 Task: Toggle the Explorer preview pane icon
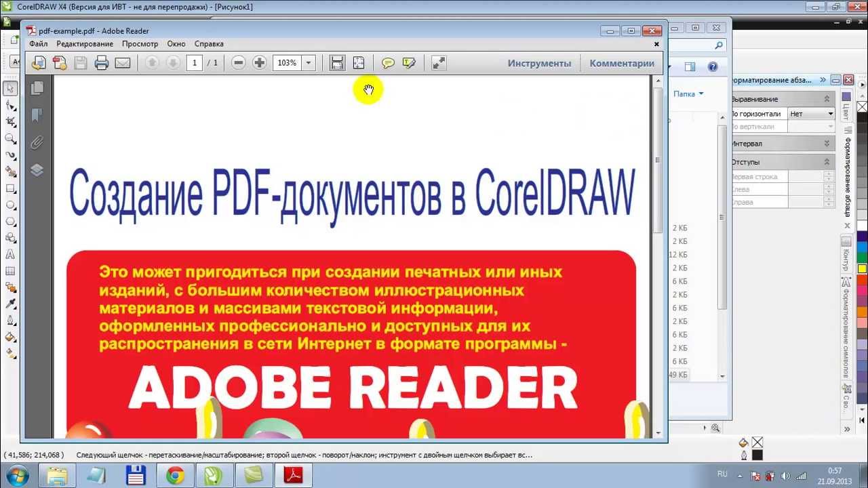pos(690,66)
